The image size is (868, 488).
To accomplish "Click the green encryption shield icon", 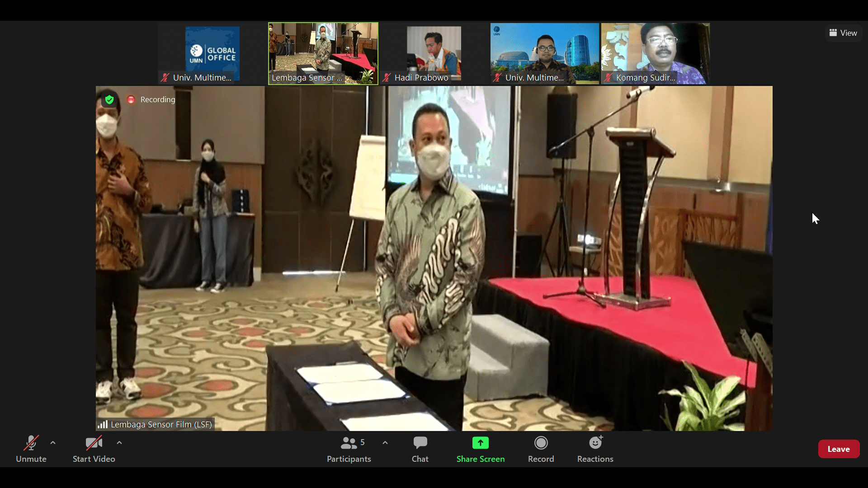I will click(109, 99).
